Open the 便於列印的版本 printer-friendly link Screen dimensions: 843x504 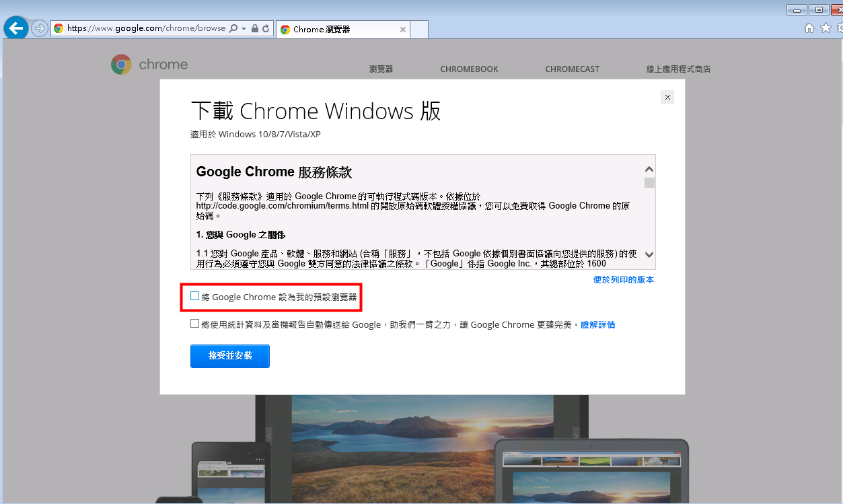[x=624, y=280]
